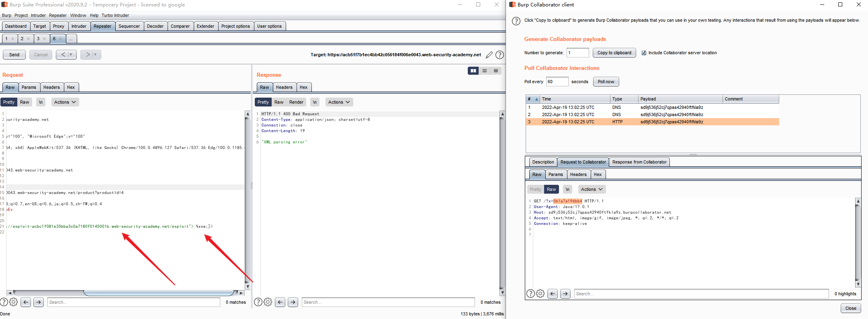This screenshot has height=319, width=868.
Task: Focus the Number to generate field
Action: click(x=577, y=53)
